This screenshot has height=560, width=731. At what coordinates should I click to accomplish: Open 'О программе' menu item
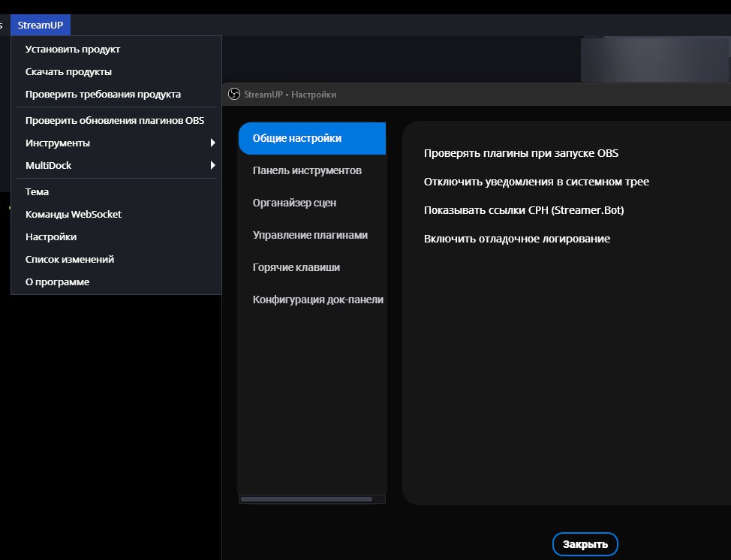(57, 282)
